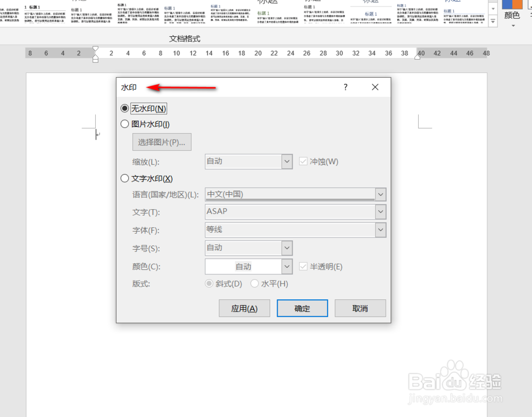This screenshot has width=532, height=417.
Task: Select the 图片水印(I) radio button
Action: [x=124, y=124]
